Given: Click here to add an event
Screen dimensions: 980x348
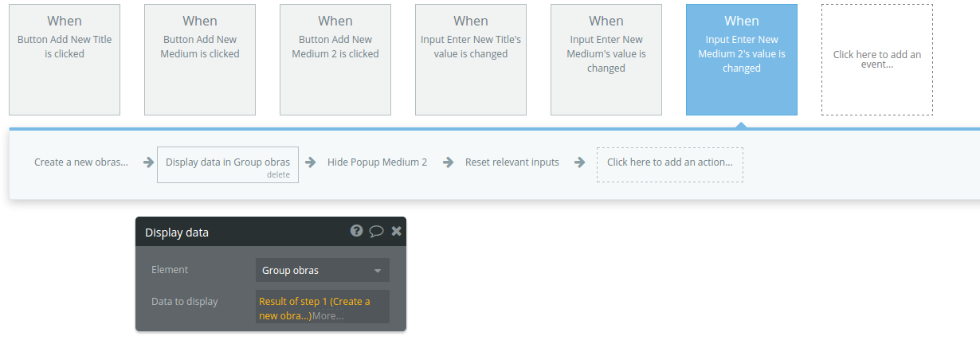Looking at the screenshot, I should pos(877,60).
